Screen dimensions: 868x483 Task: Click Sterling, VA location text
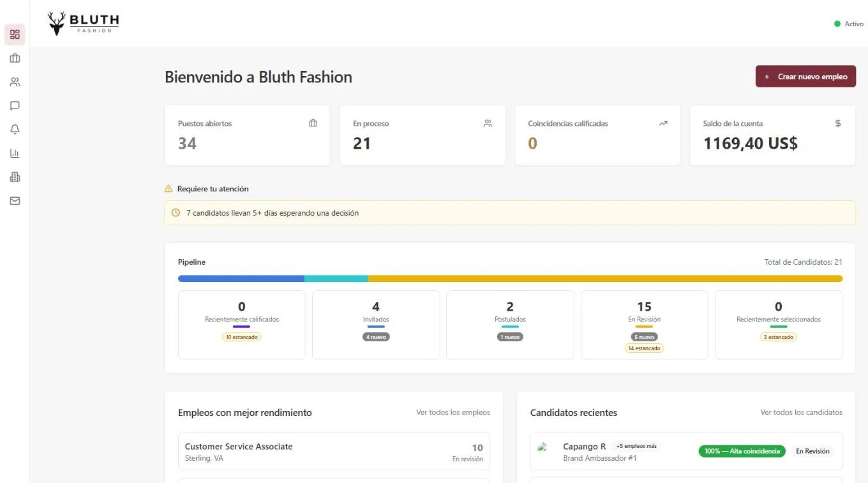point(204,458)
